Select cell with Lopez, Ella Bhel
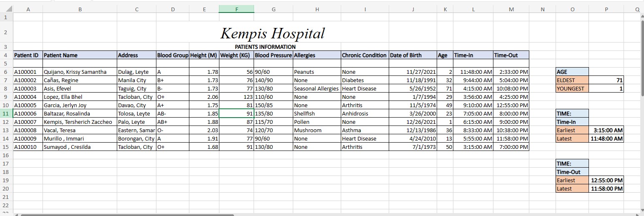644x216 pixels. 80,97
